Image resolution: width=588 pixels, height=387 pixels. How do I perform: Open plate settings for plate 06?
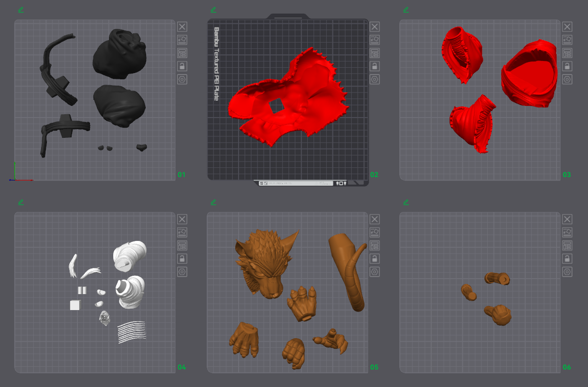point(567,271)
